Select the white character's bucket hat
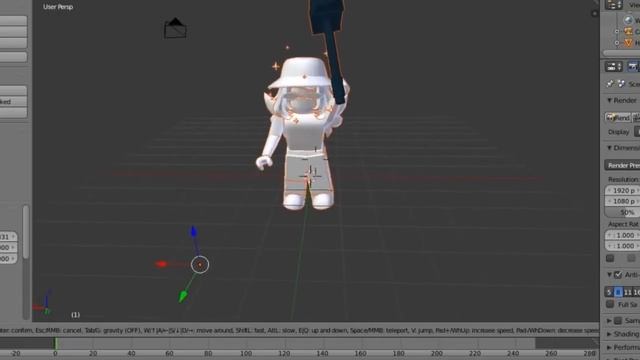This screenshot has width=640, height=360. coord(301,73)
